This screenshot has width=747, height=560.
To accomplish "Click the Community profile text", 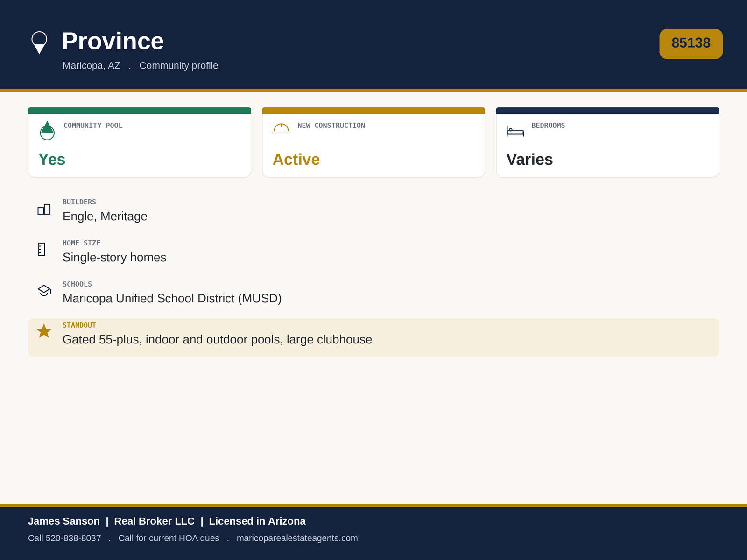I will tap(179, 66).
